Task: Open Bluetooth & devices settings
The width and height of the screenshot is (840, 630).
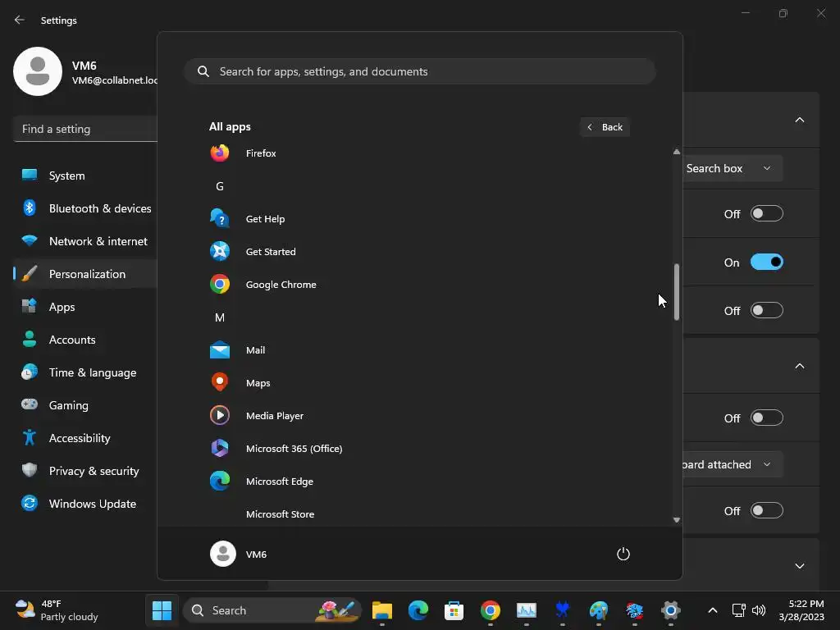Action: [x=85, y=208]
